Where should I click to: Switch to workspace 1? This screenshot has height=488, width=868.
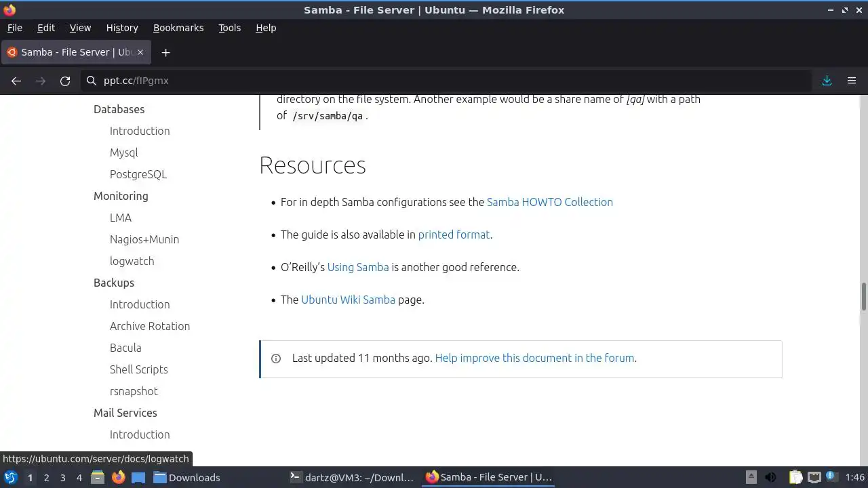[x=30, y=477]
